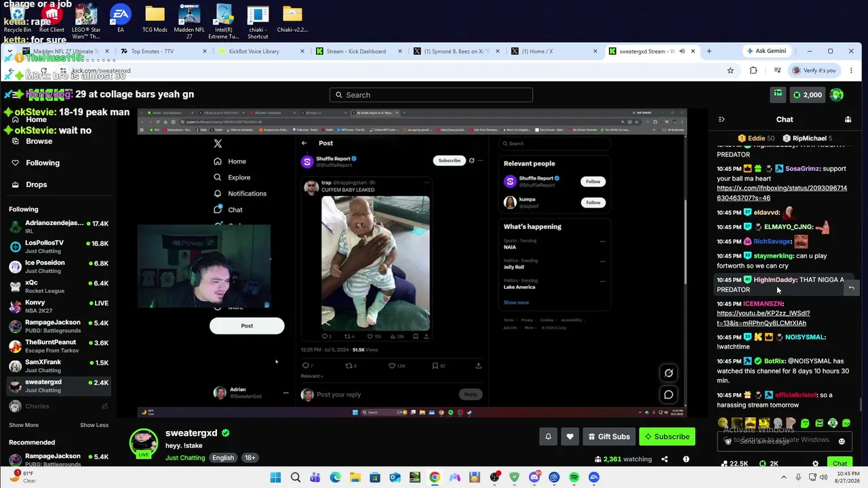Click the Eddie top gifter badge
Viewport: 868px width, 488px height.
[x=756, y=138]
